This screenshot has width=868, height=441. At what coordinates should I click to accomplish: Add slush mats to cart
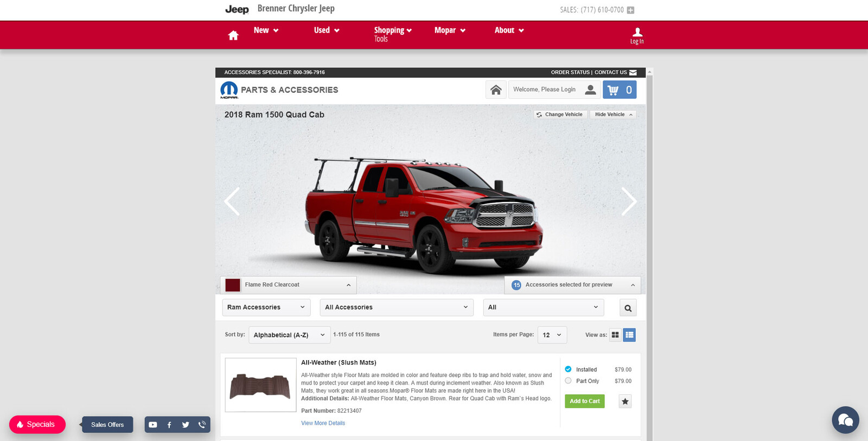click(585, 401)
